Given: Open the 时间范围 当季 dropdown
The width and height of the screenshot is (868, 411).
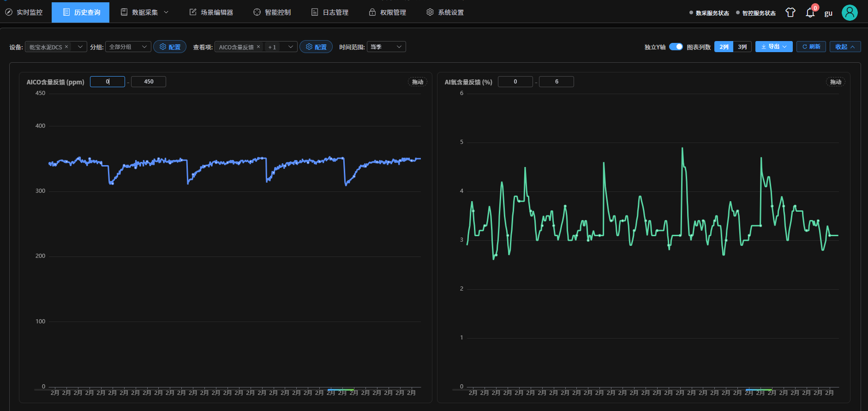Looking at the screenshot, I should [386, 47].
